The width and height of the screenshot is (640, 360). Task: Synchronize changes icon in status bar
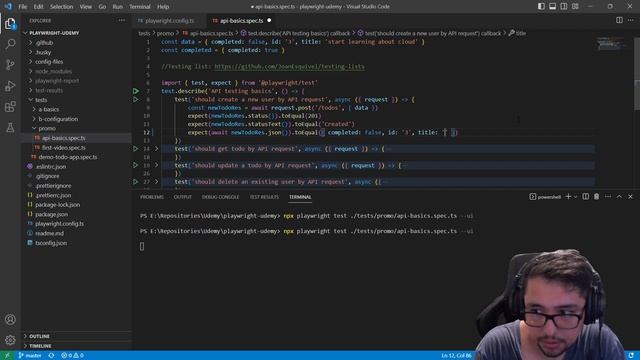51,356
